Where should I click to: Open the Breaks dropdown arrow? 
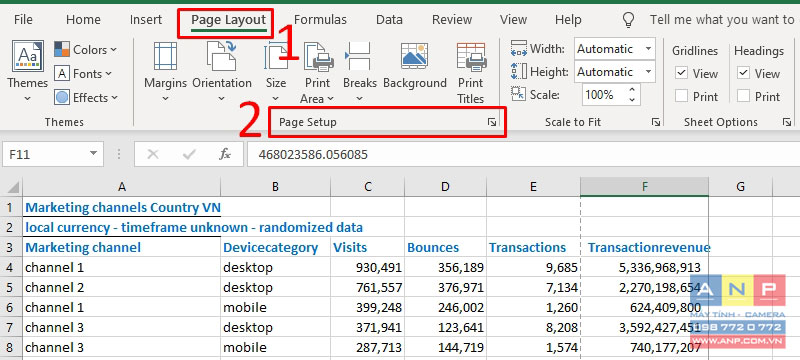[359, 98]
